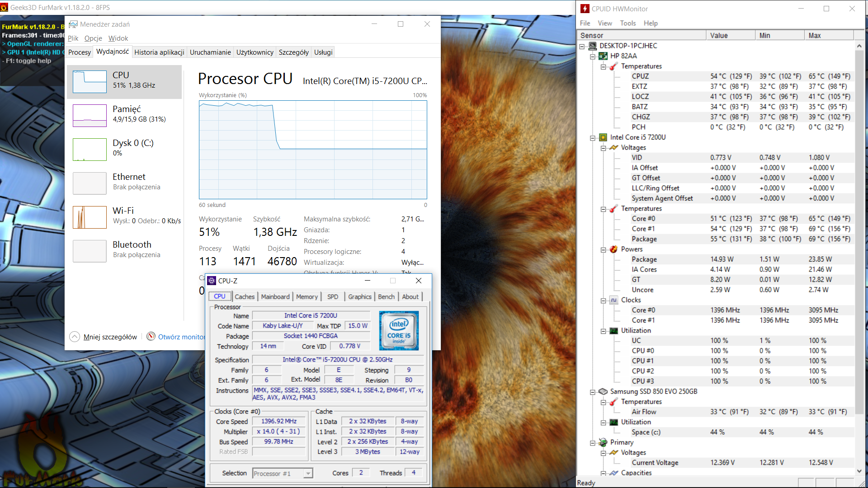Open the Opcje menu in Task Manager
Screen dimensions: 868x488
click(93, 38)
